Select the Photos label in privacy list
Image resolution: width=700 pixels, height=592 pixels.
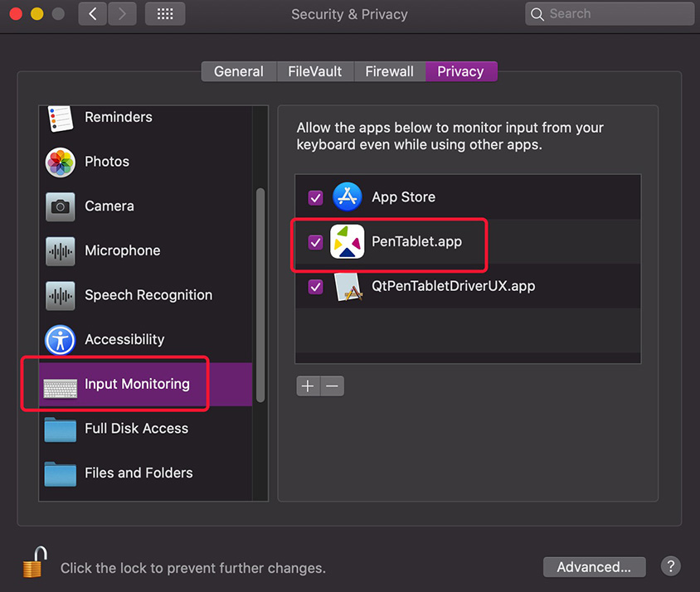107,162
